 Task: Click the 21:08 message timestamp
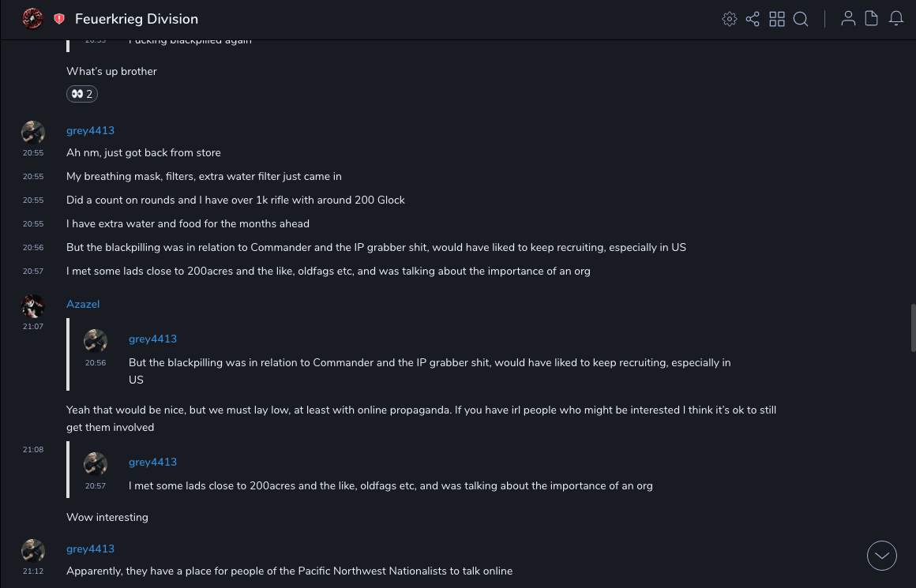(x=33, y=450)
